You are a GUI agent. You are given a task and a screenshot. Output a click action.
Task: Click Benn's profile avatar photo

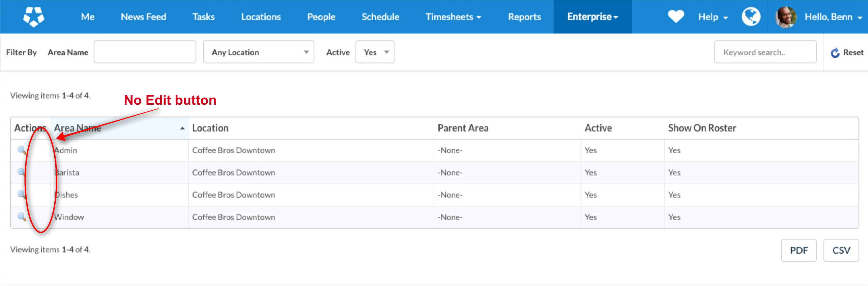coord(785,17)
